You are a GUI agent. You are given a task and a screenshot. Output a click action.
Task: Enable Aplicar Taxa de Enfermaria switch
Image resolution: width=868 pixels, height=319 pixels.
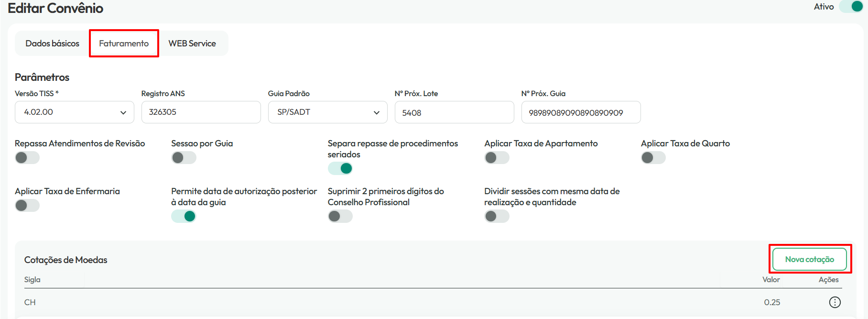pos(27,205)
